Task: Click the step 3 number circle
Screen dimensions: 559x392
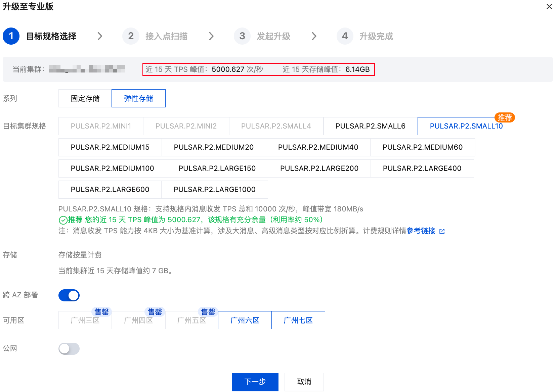Action: coord(242,36)
